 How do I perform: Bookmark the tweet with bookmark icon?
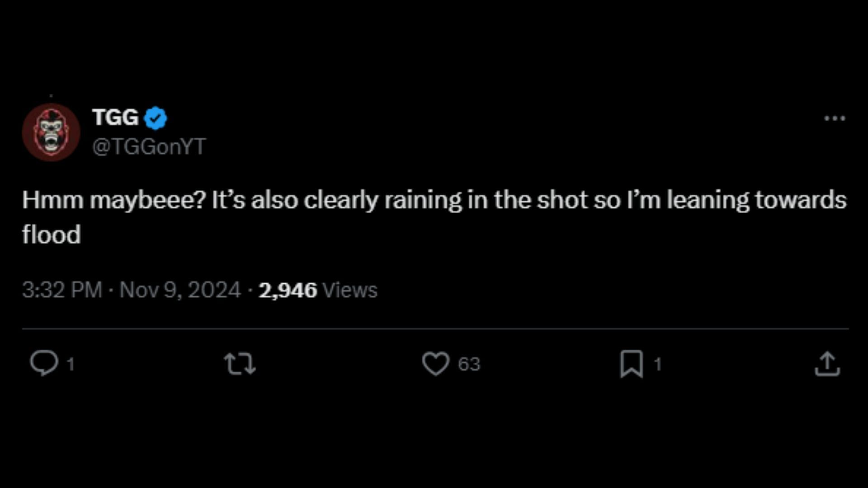coord(632,364)
